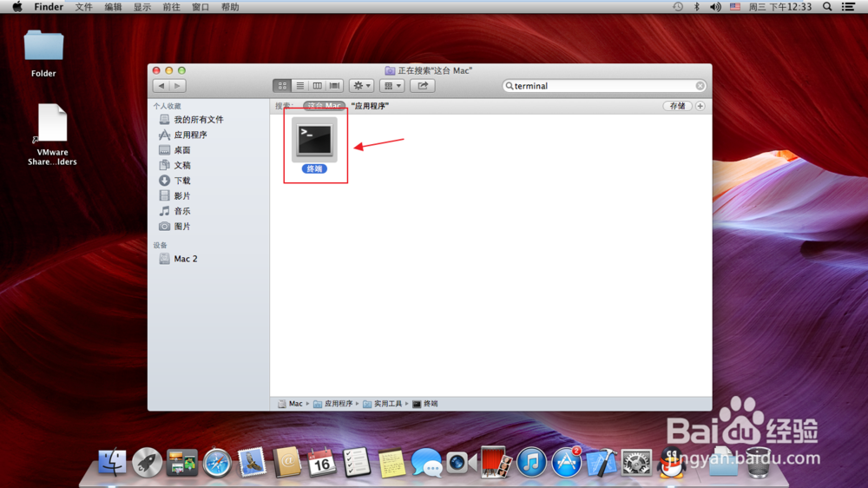Select desktop item named Folder
This screenshot has width=868, height=488.
[x=43, y=53]
